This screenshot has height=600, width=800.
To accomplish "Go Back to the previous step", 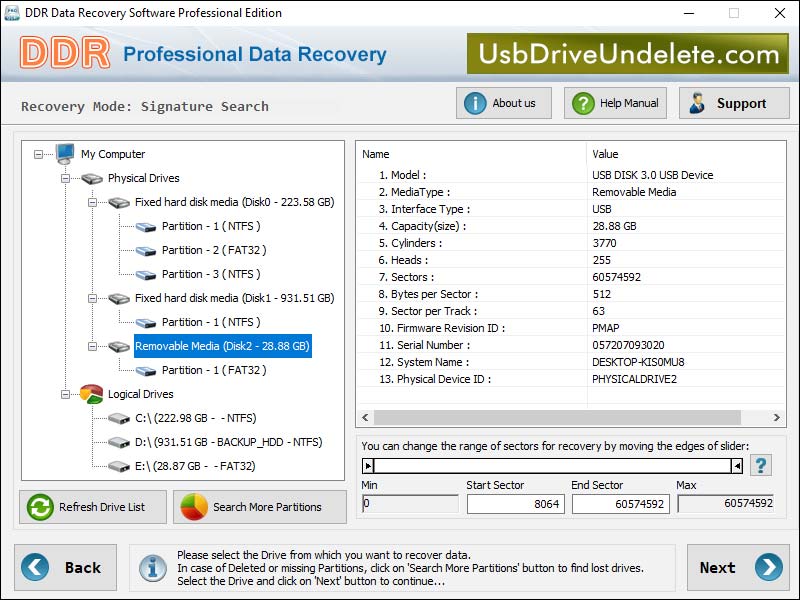I will (x=65, y=567).
